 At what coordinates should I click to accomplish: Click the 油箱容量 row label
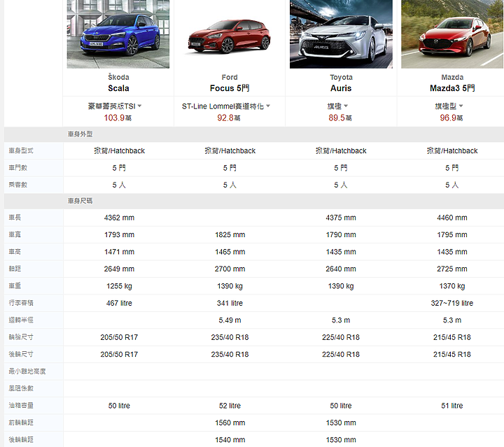point(21,406)
